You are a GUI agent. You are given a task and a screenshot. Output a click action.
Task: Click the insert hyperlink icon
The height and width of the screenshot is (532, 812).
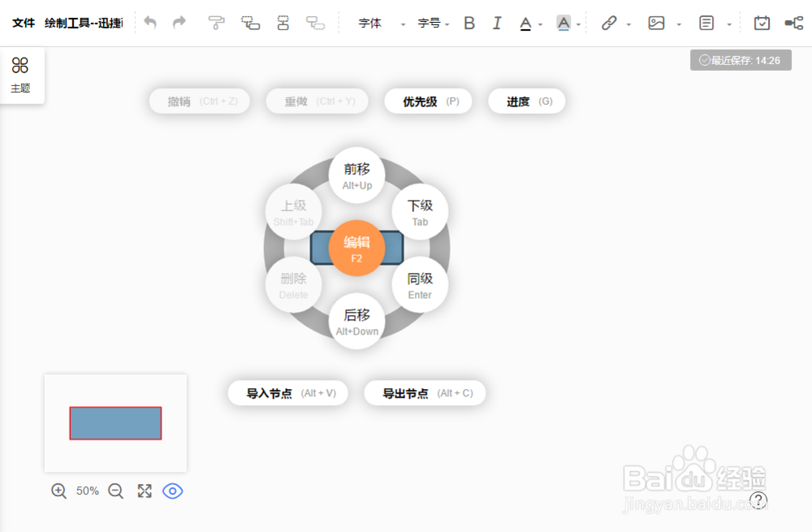[x=609, y=24]
